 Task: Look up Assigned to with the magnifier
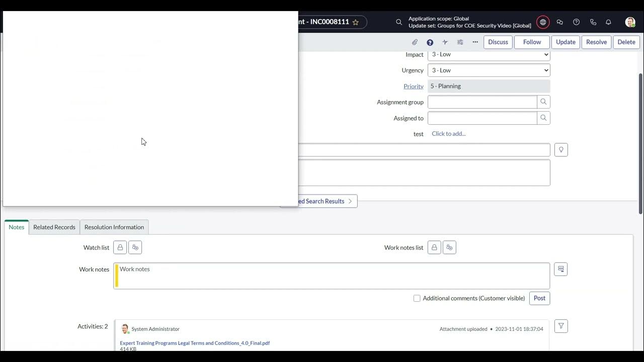tap(543, 118)
